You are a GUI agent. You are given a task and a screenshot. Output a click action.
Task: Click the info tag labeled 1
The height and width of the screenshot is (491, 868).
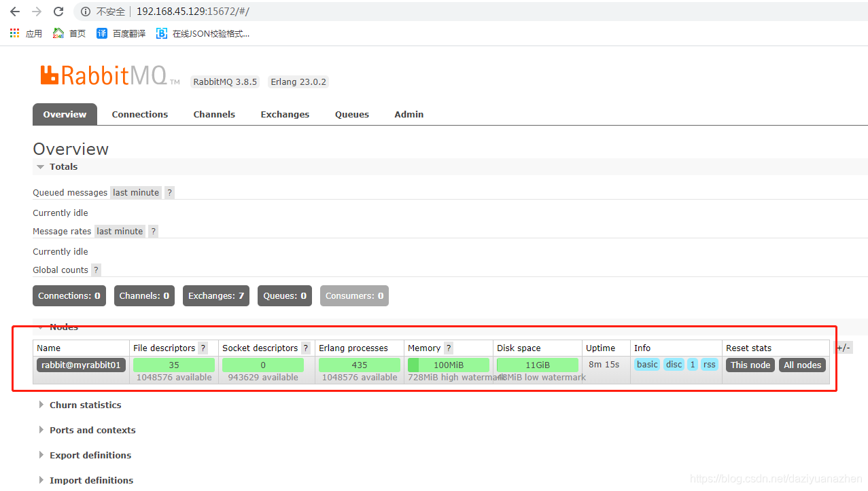(x=693, y=365)
